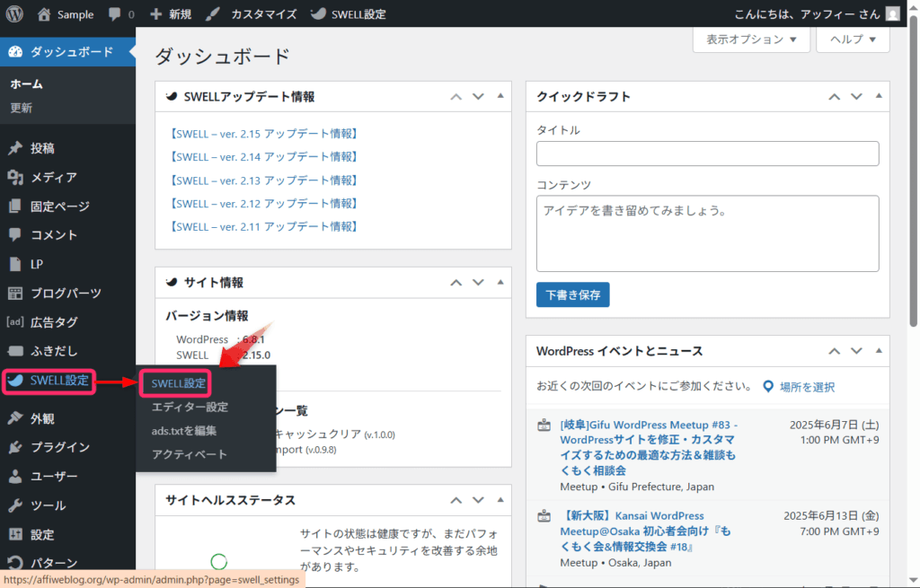Click the コメント bubble icon in sidebar
The image size is (920, 588).
(x=15, y=234)
